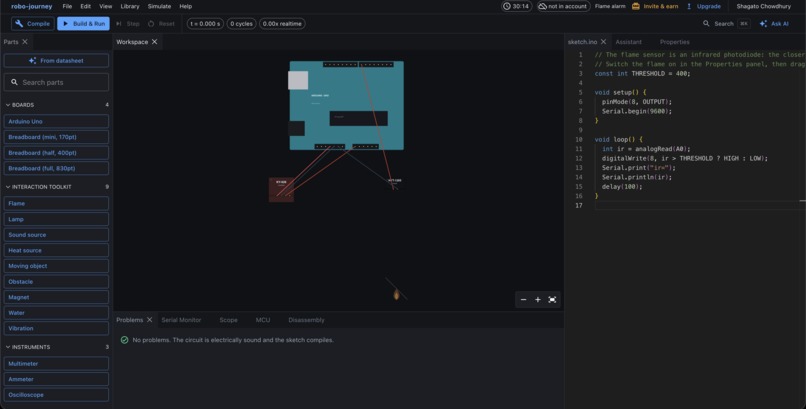Select the sketch.ino tab
This screenshot has height=409, width=806.
582,42
